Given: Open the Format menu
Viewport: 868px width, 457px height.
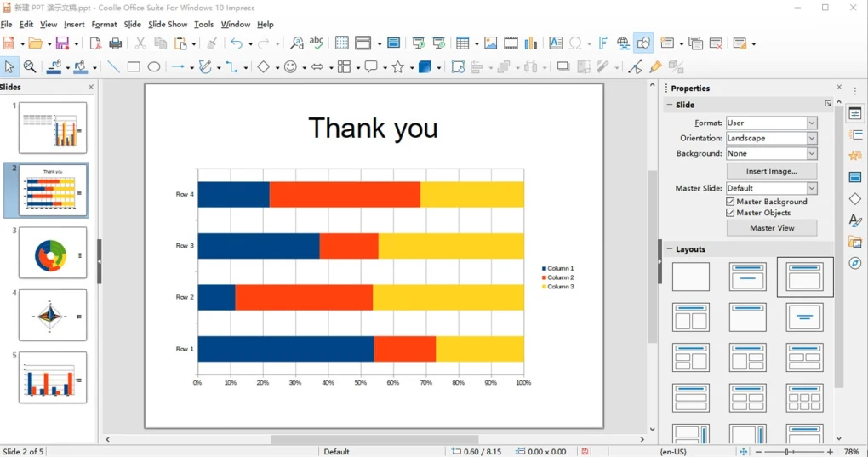Looking at the screenshot, I should 104,25.
